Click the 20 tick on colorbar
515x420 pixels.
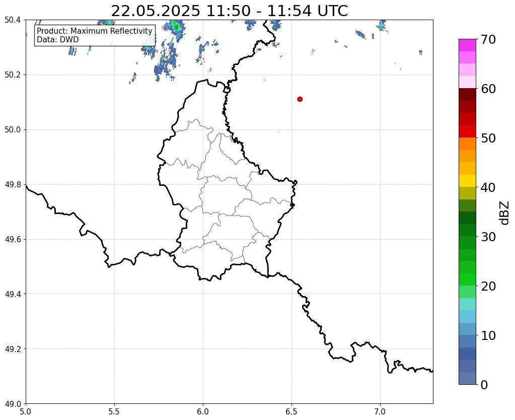(x=488, y=286)
